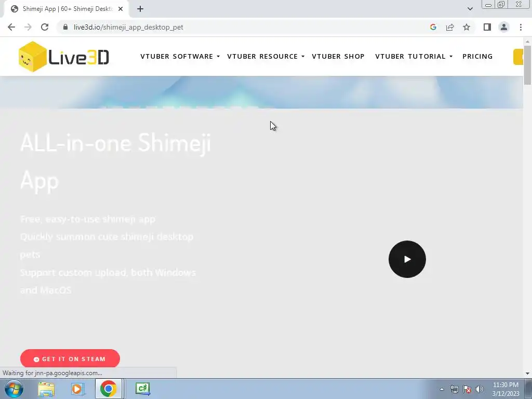Show hidden system tray icons

[442, 389]
